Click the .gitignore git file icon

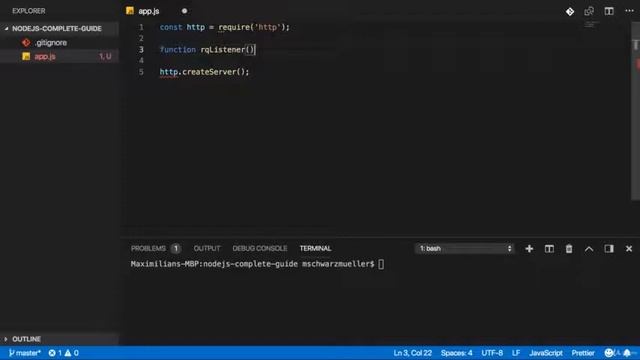26,42
